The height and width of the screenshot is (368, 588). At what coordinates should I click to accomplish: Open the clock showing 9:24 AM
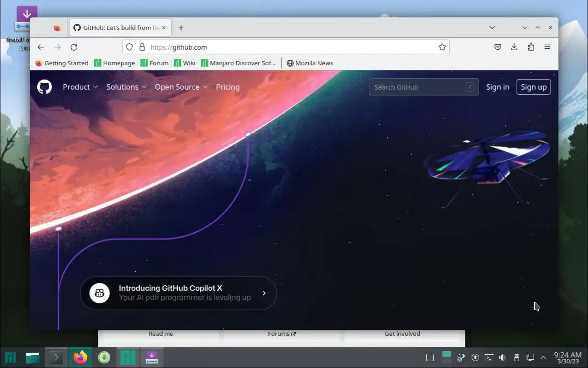[568, 357]
